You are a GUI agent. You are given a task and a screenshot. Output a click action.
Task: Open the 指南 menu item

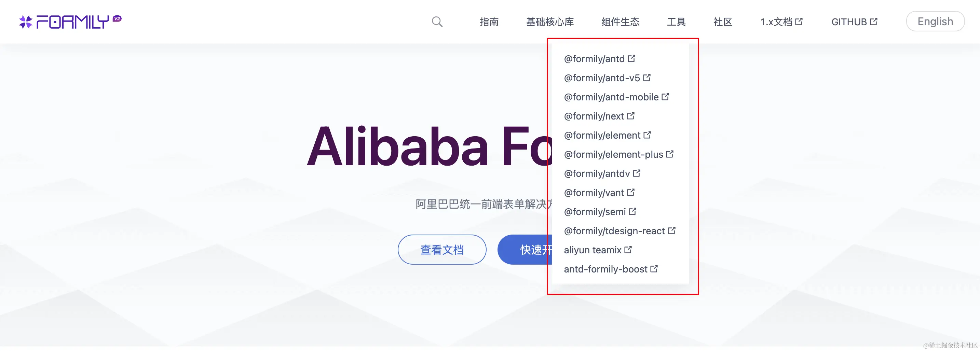pos(489,22)
